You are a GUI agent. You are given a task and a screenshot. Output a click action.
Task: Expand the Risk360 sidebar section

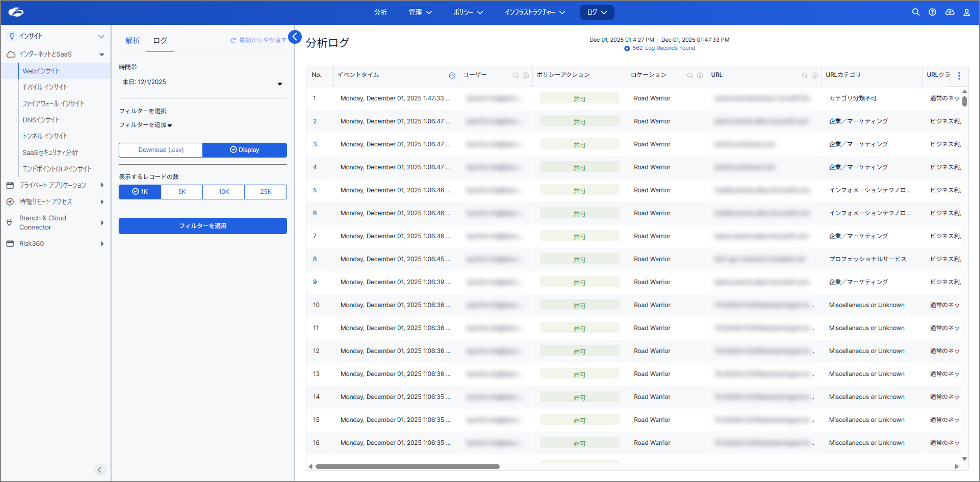coord(55,244)
